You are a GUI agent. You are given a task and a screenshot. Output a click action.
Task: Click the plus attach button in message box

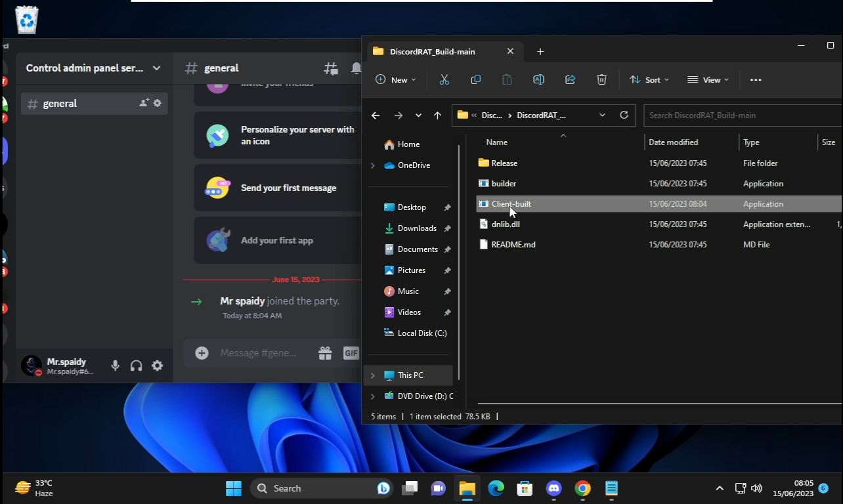202,353
